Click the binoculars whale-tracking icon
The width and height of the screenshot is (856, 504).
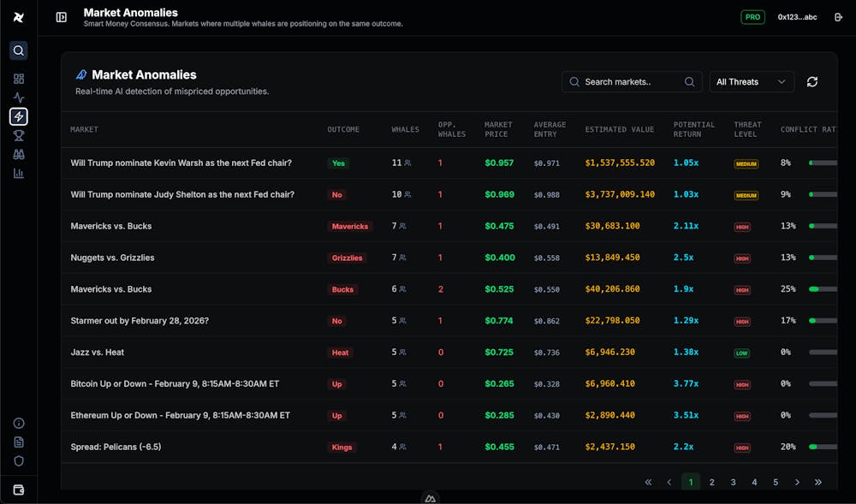pyautogui.click(x=18, y=154)
